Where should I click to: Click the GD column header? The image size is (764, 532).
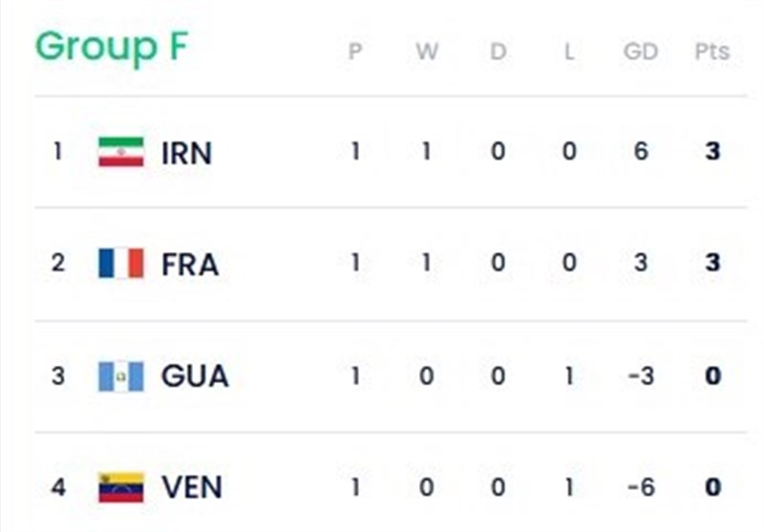coord(640,52)
